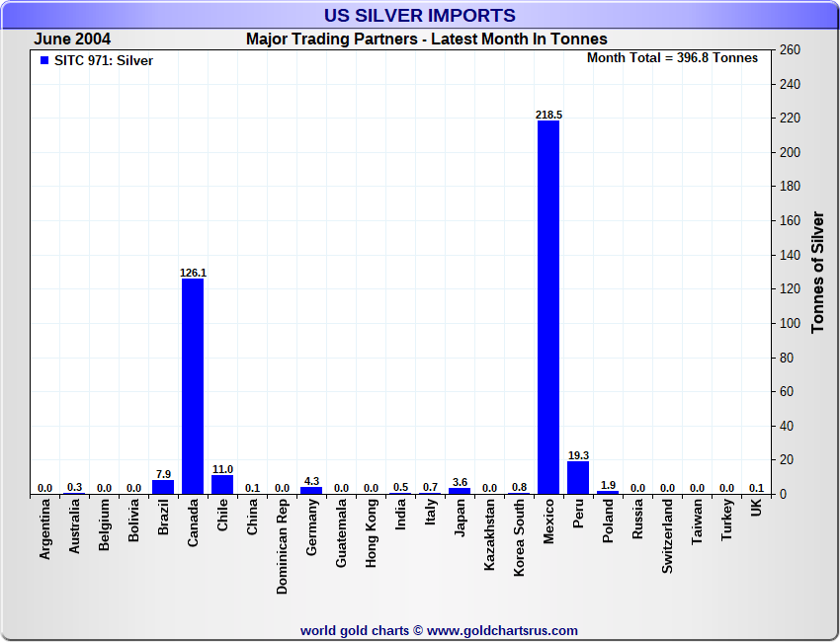Click the Major Trading Partners subtitle

426,40
